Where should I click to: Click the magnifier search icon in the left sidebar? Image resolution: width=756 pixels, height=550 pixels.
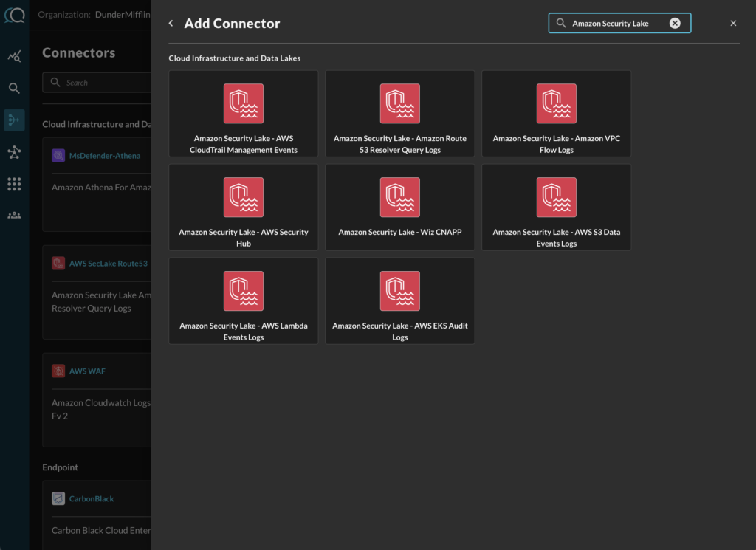click(x=14, y=89)
